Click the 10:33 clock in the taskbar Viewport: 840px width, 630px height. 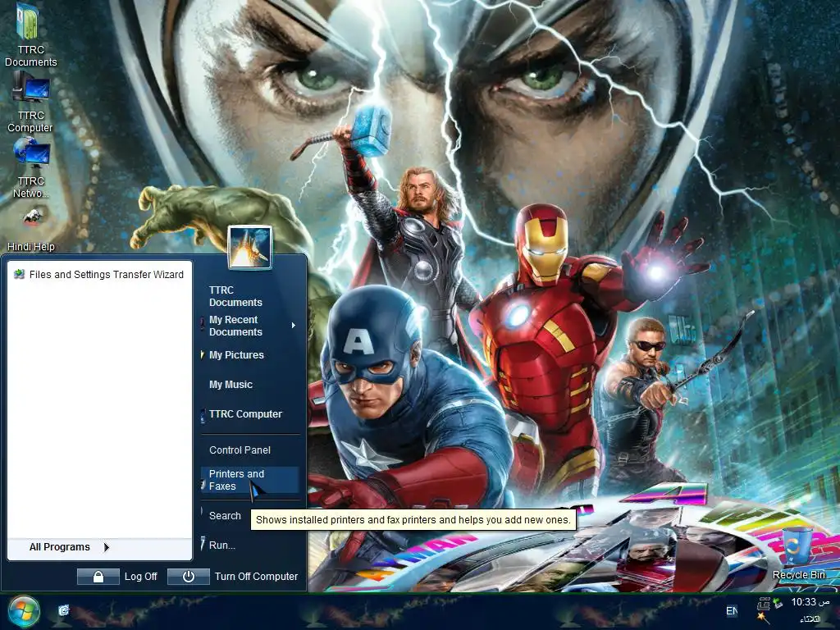coord(810,602)
